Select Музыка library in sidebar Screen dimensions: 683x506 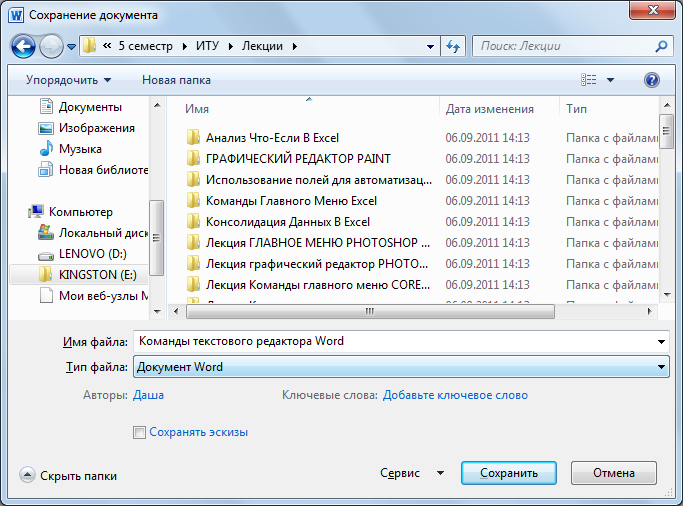coord(70,149)
